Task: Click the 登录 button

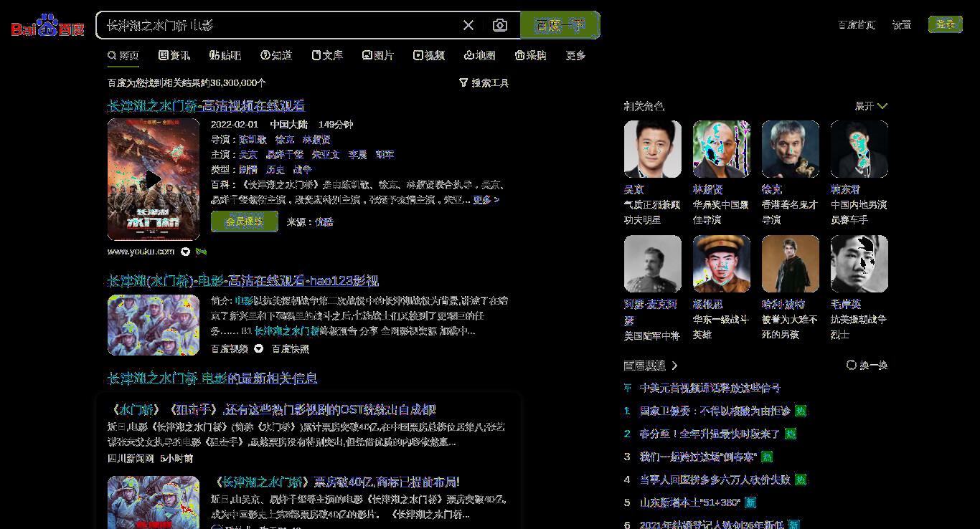Action: click(x=946, y=24)
